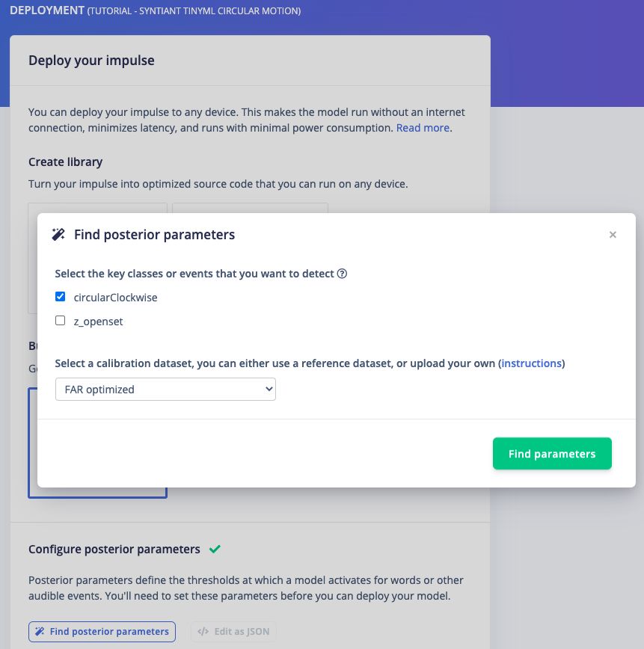Open the instructions link for calibration datasets
644x649 pixels.
(531, 363)
